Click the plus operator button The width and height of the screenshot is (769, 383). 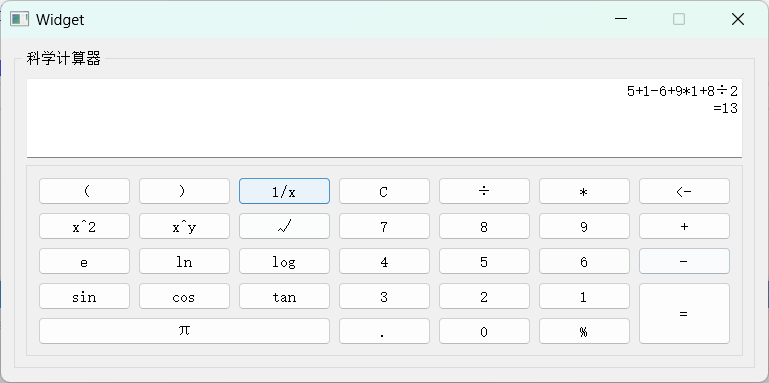pyautogui.click(x=684, y=226)
